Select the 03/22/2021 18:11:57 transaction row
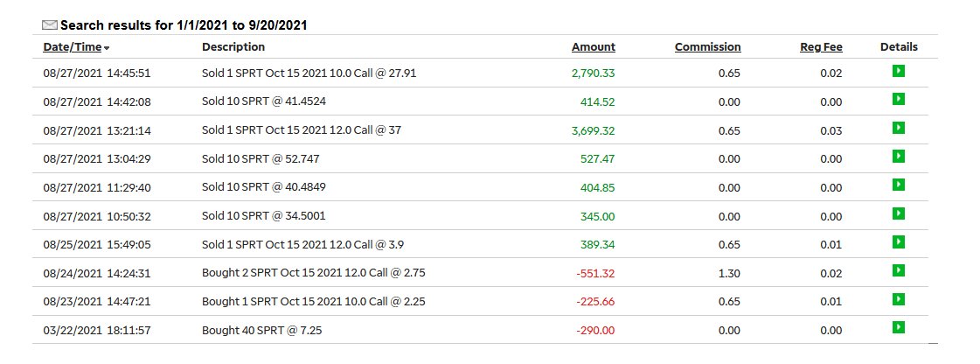 (485, 330)
